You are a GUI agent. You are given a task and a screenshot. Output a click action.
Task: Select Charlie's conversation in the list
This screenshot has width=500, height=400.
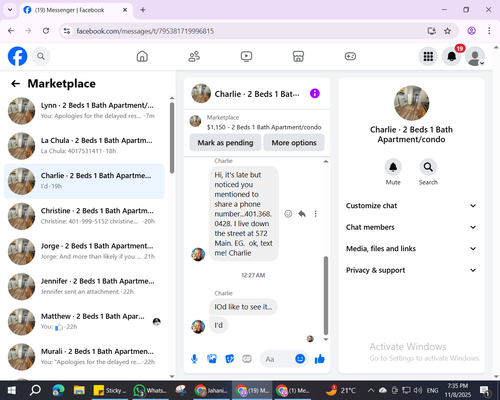pos(84,181)
